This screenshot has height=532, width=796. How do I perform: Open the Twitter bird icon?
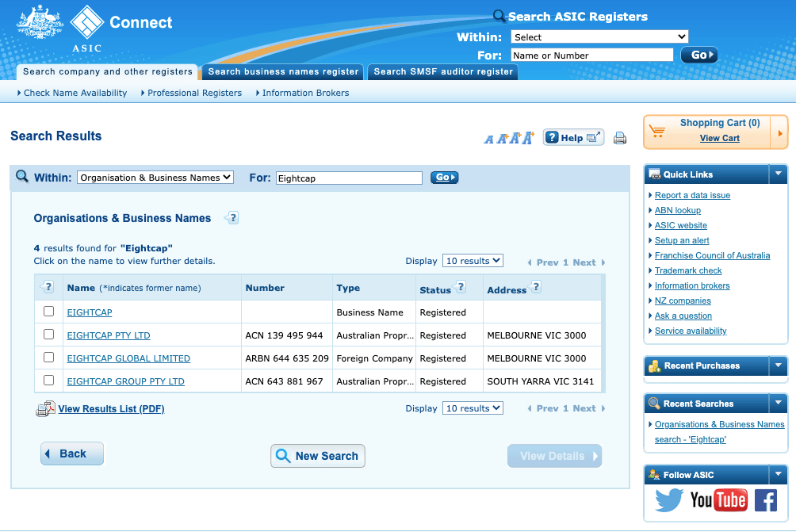(668, 500)
